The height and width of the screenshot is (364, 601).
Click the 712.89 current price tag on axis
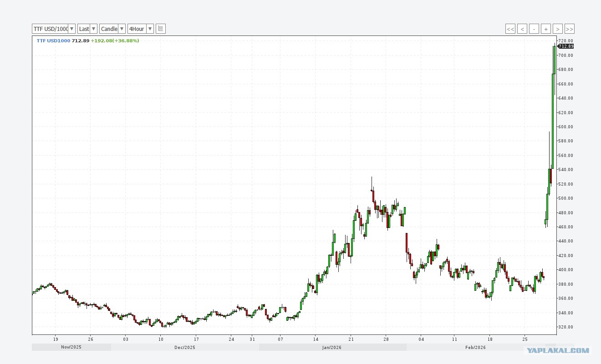(x=566, y=46)
